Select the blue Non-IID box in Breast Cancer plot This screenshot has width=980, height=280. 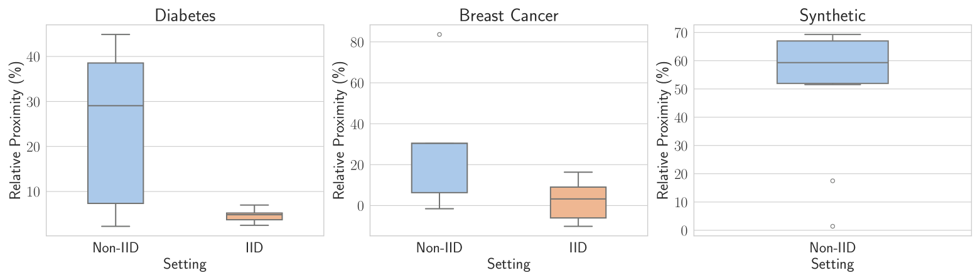point(439,168)
